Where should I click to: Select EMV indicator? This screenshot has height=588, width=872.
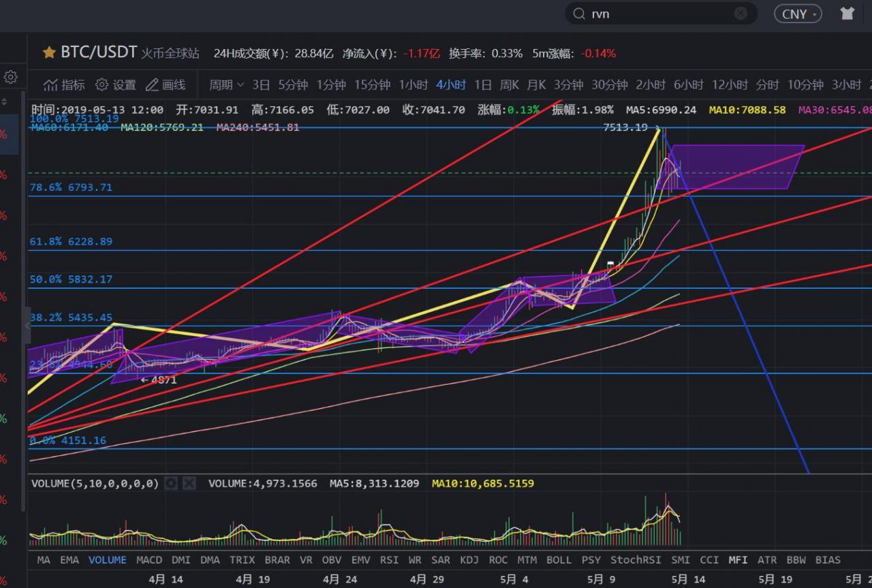[x=360, y=560]
